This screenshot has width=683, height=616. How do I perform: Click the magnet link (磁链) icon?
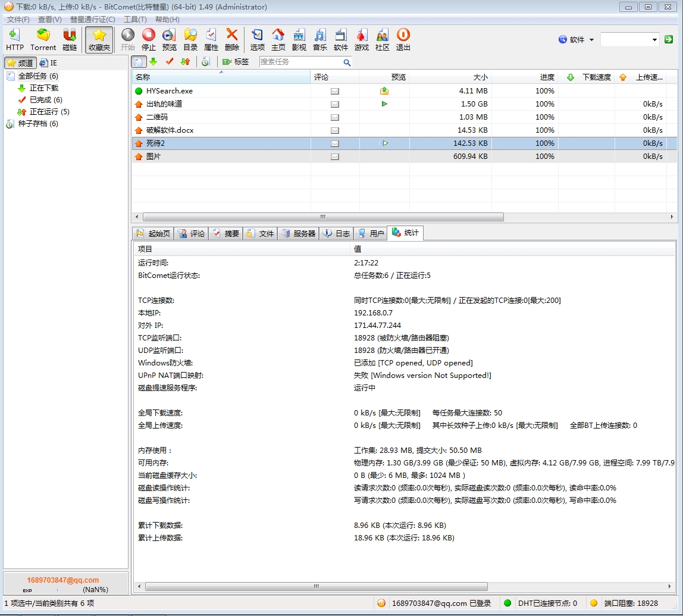point(69,40)
